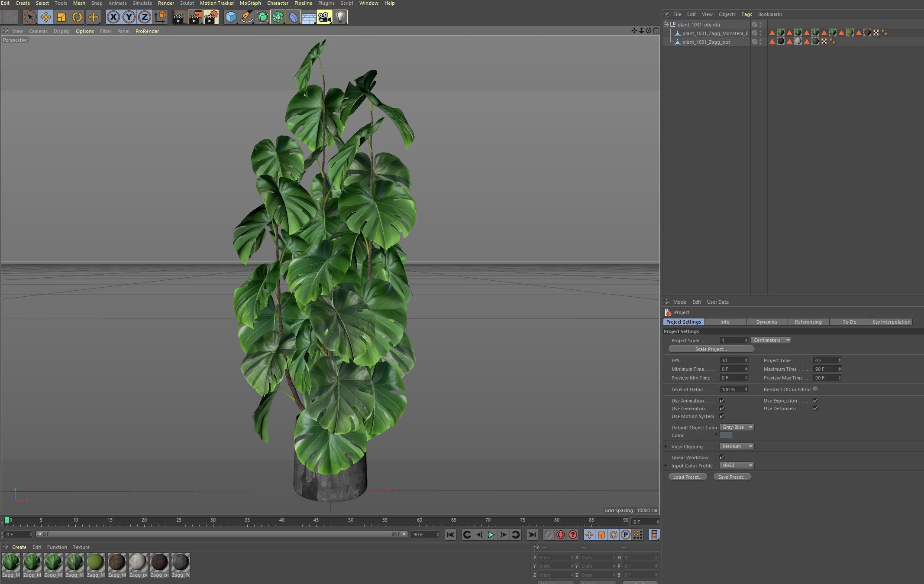
Task: Play the animation forwards
Action: coord(491,535)
